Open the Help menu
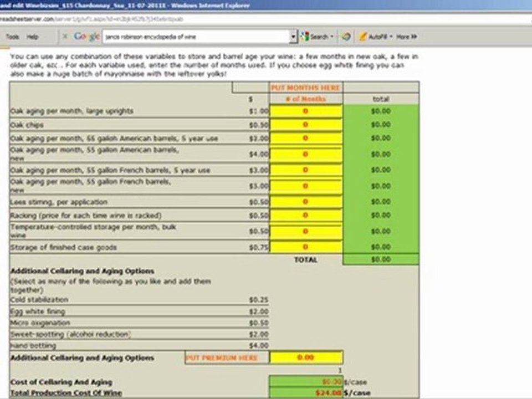 [32, 37]
